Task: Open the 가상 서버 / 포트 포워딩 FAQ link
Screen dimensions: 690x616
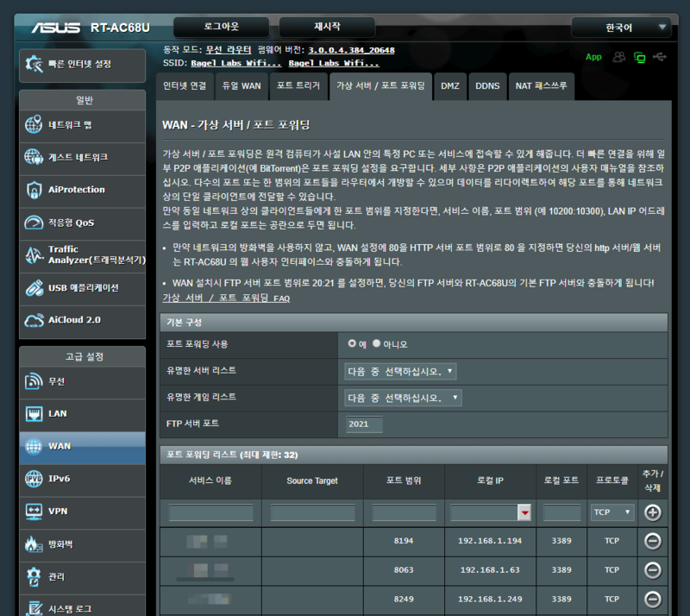Action: click(226, 299)
